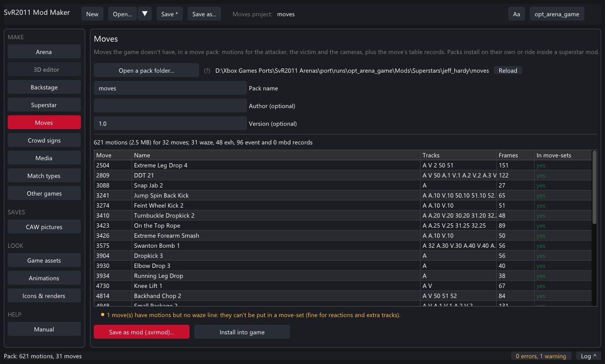Click the Frames column header

[x=515, y=155]
